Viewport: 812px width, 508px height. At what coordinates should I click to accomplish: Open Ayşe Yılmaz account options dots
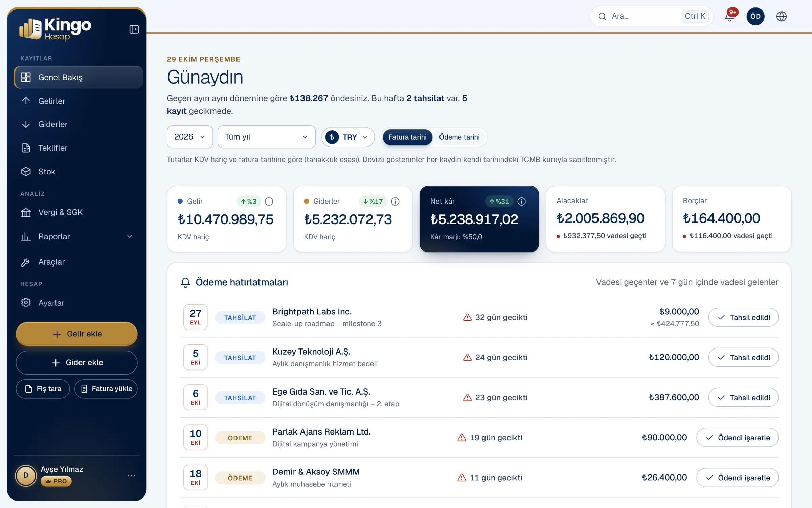point(131,476)
